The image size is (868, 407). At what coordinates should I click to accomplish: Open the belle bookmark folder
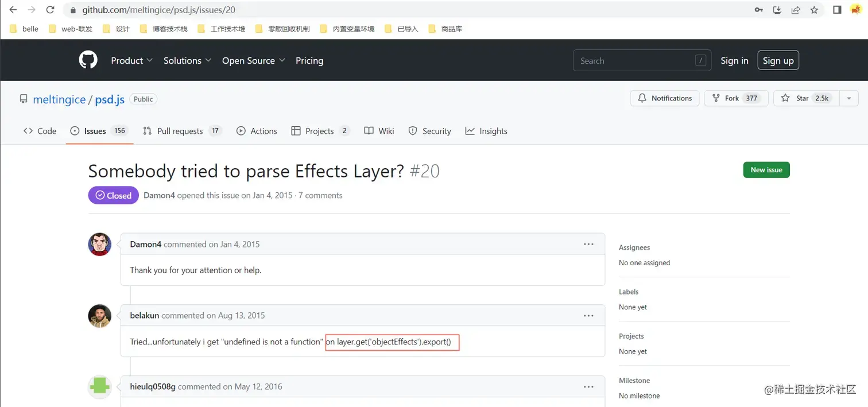[x=24, y=29]
